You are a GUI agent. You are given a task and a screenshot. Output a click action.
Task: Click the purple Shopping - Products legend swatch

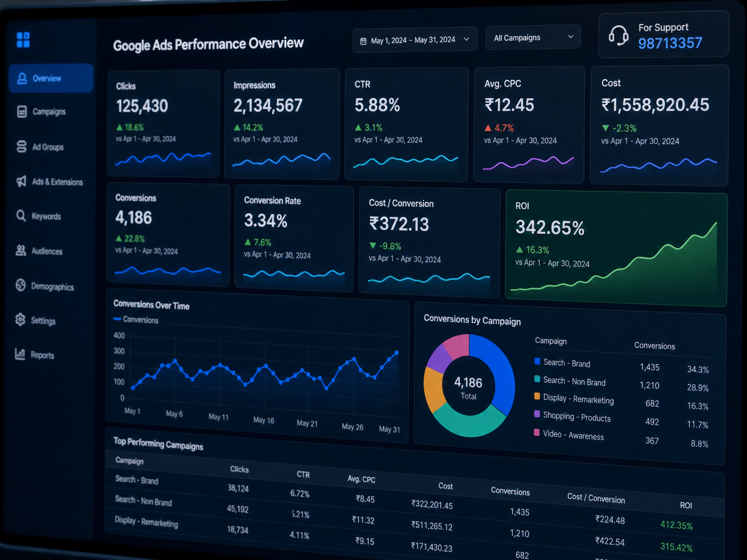coord(537,414)
